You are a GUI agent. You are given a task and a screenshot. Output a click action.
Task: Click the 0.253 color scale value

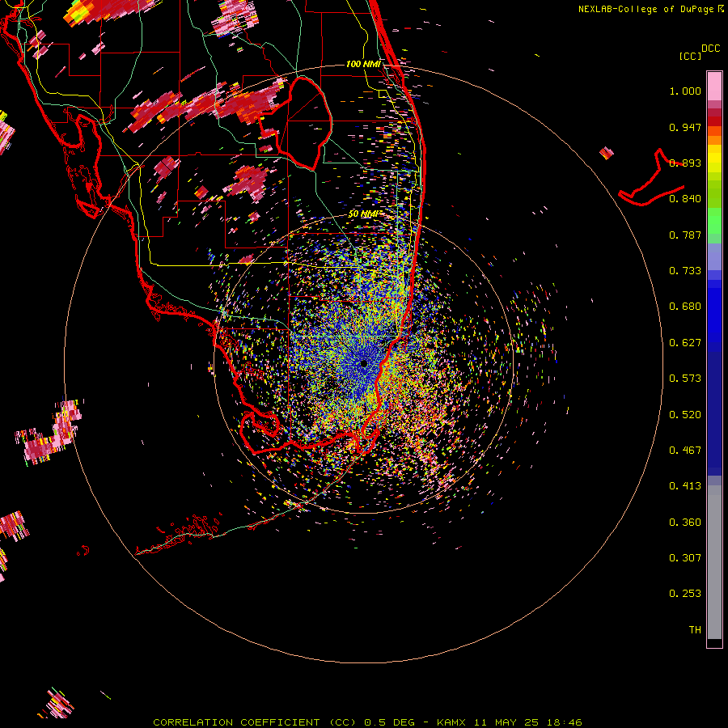point(685,594)
